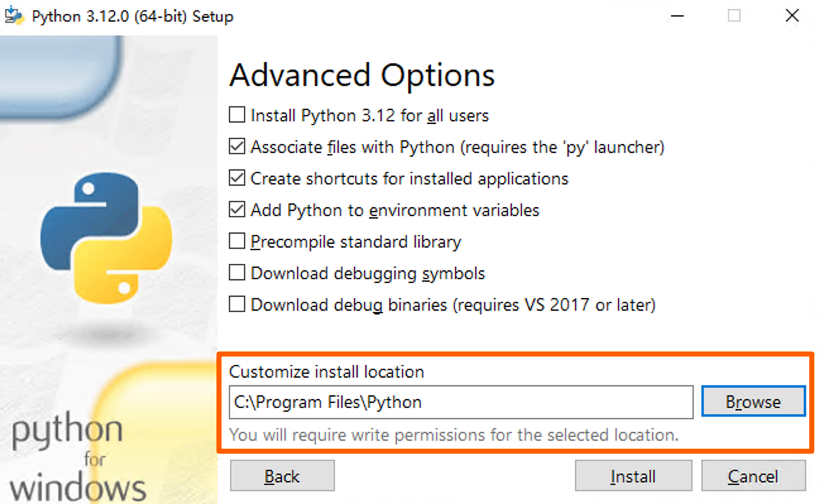
Task: Tick the Precompile standard library checkbox
Action: 237,242
